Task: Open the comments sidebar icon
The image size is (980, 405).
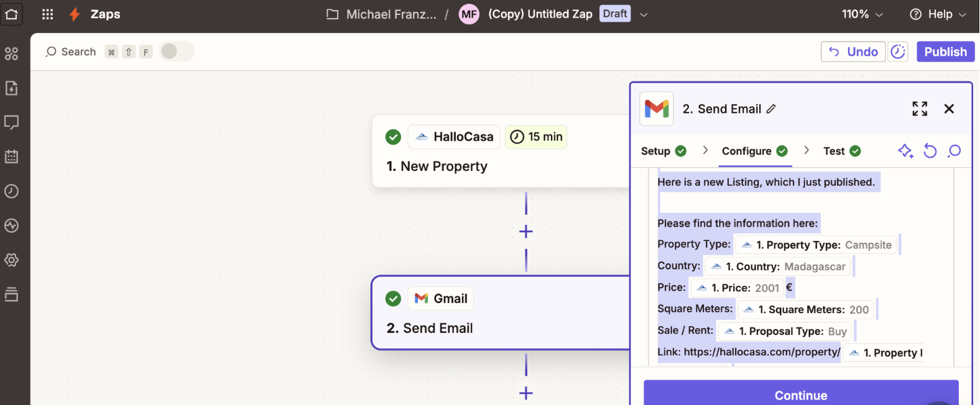Action: click(x=12, y=122)
